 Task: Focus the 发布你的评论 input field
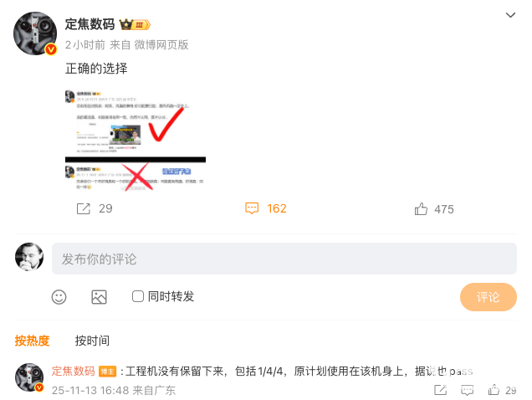point(284,259)
